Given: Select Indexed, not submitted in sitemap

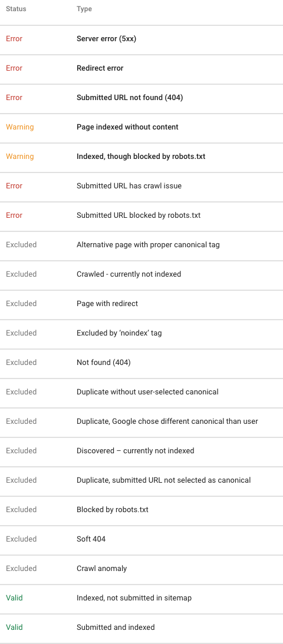Looking at the screenshot, I should (141, 599).
